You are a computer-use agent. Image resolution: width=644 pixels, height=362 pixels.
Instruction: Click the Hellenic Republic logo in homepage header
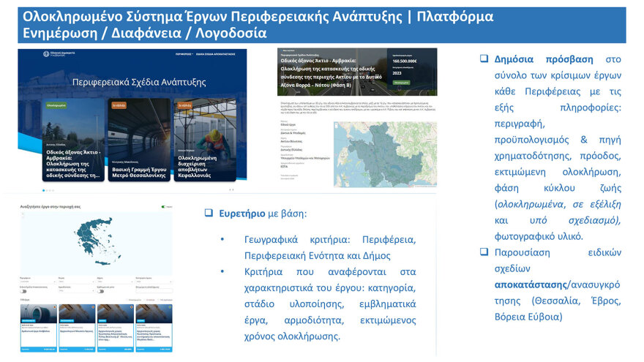[59, 54]
